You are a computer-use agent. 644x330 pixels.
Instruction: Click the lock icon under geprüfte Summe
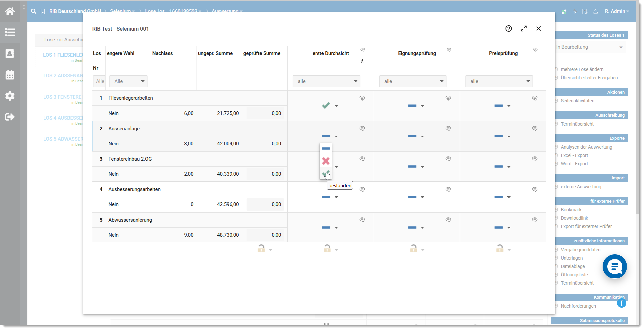click(x=261, y=248)
